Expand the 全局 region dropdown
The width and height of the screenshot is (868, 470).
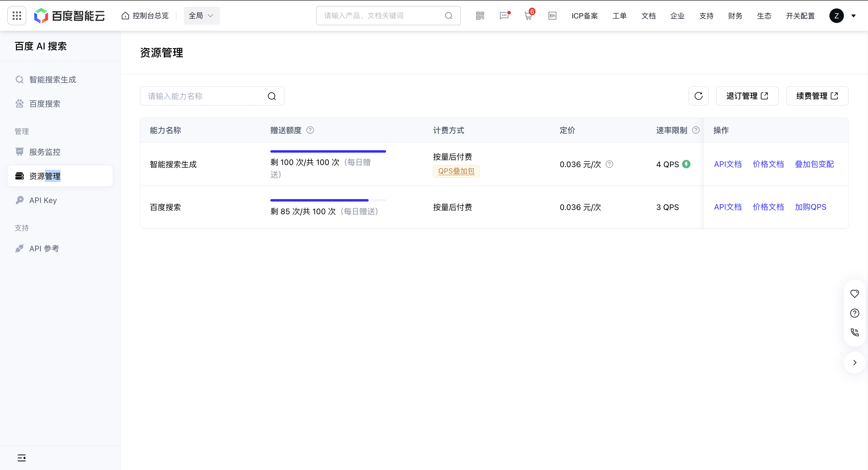point(202,15)
